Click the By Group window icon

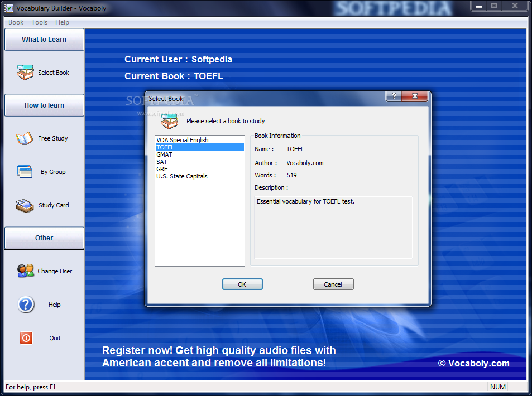click(25, 172)
